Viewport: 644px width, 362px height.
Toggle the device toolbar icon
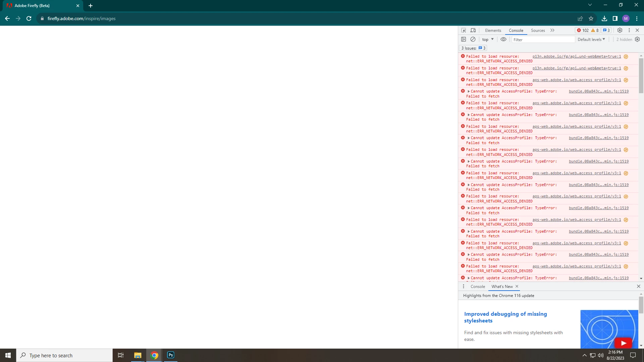click(473, 30)
